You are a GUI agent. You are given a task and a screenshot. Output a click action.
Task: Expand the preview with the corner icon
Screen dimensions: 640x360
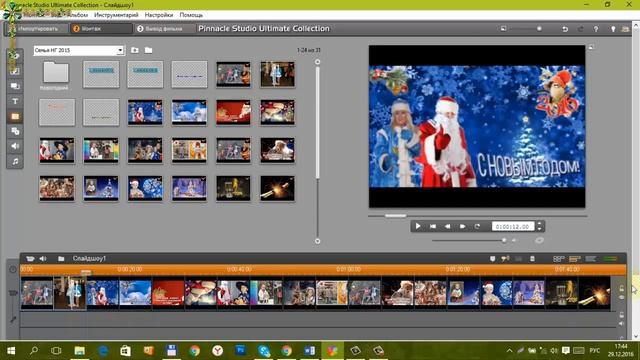[x=591, y=47]
